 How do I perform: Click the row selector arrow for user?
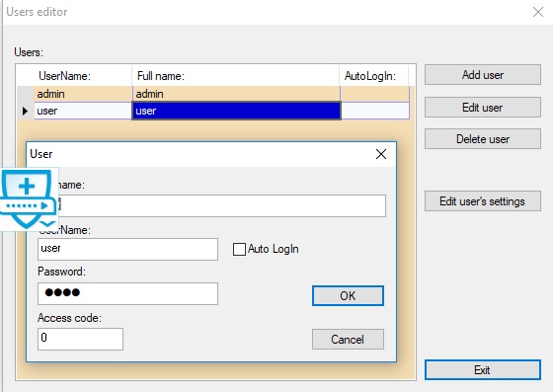pyautogui.click(x=25, y=111)
